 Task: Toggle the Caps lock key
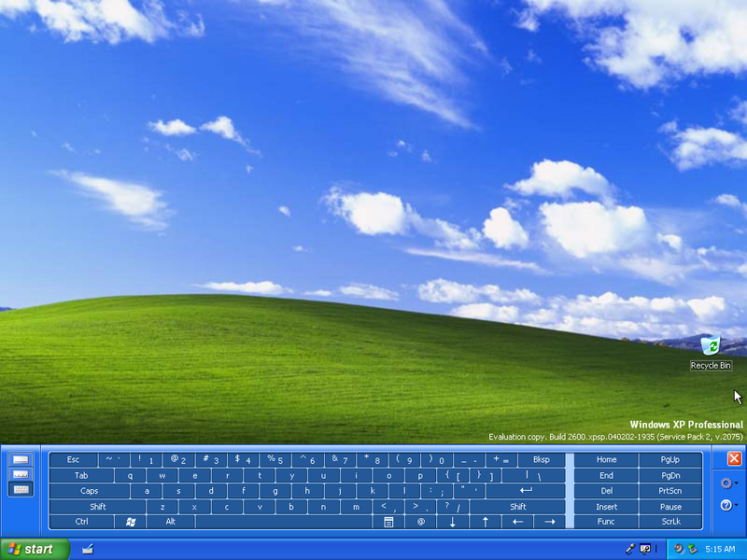click(89, 491)
